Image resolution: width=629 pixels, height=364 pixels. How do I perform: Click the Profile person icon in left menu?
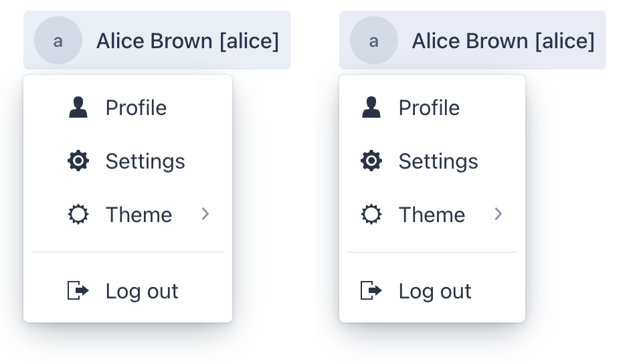click(x=78, y=108)
